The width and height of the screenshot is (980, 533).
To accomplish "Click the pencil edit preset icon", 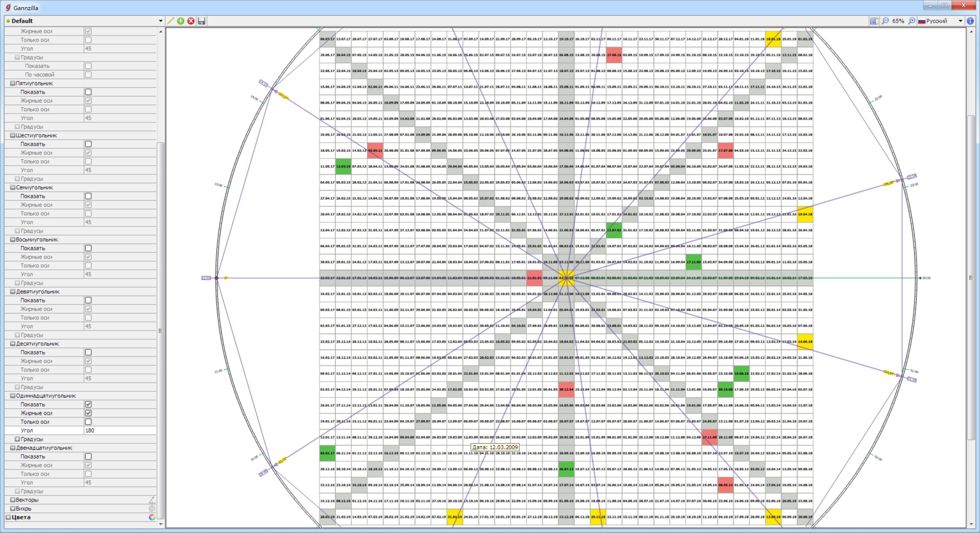I will point(170,21).
